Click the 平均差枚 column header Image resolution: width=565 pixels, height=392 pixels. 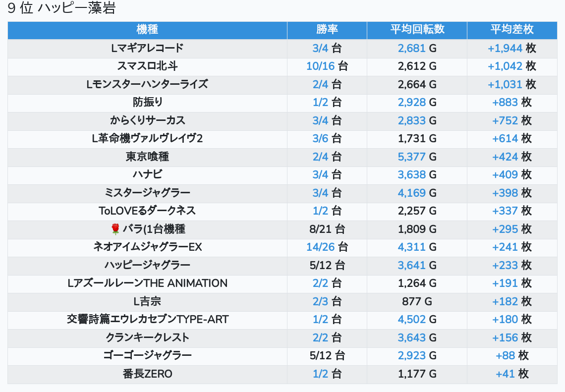click(512, 29)
